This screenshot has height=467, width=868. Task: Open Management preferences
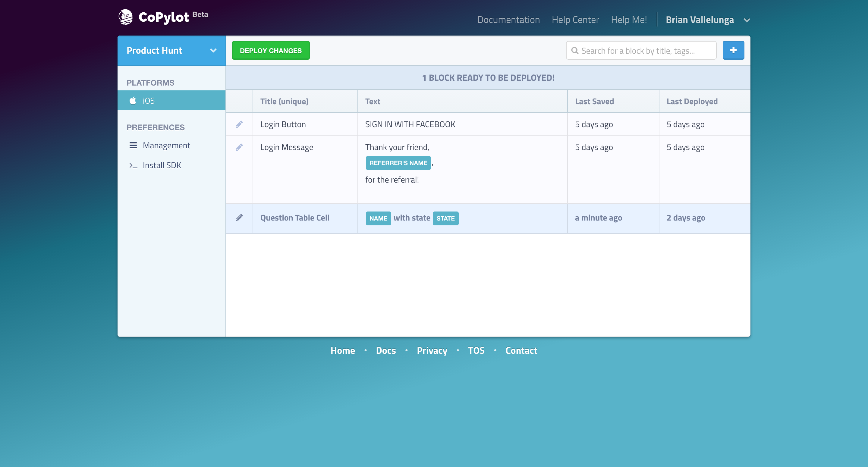[x=166, y=145]
